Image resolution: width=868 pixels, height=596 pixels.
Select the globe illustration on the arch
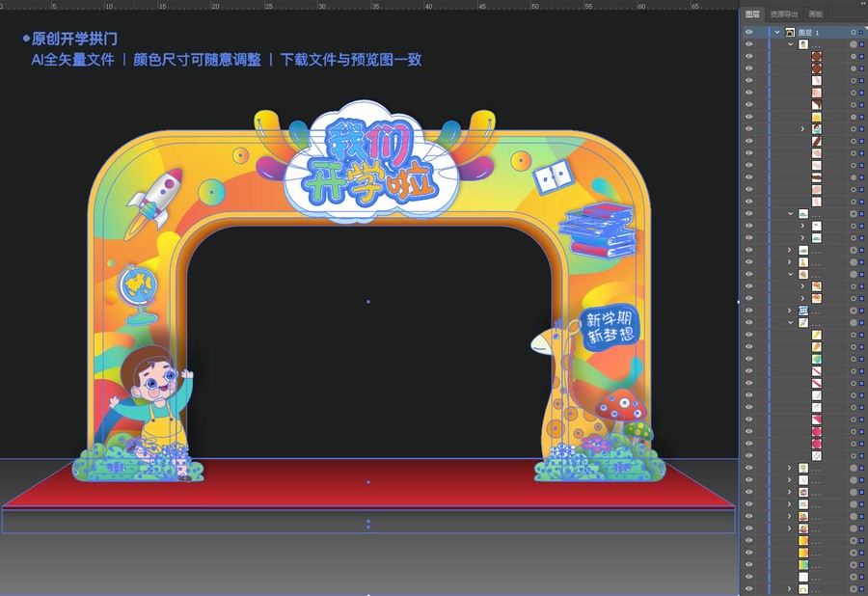pos(137,294)
